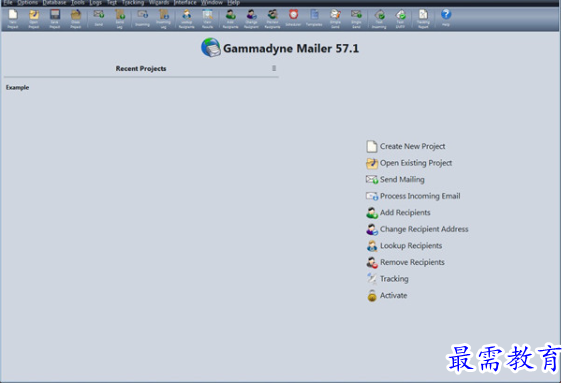
Task: Click the Lookup Recipients link in list
Action: pyautogui.click(x=404, y=246)
